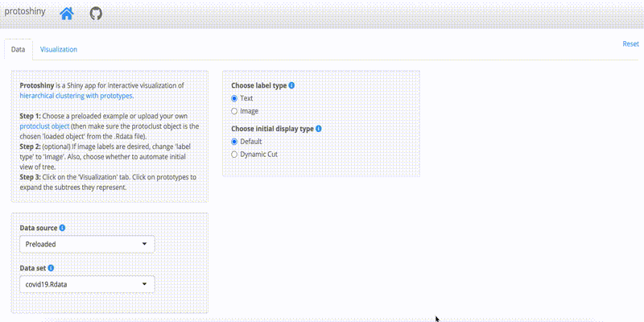The image size is (644, 322).
Task: Select the Dynamic Cut display type
Action: click(234, 155)
